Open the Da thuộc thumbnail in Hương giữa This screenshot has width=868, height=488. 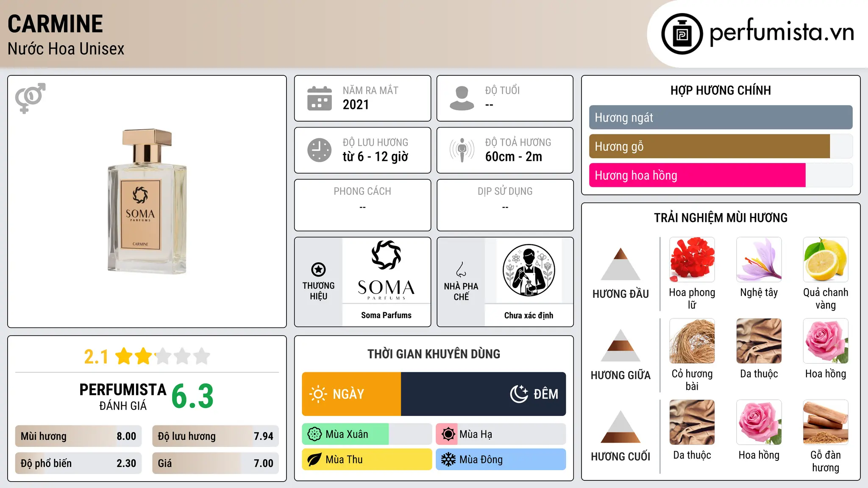759,341
